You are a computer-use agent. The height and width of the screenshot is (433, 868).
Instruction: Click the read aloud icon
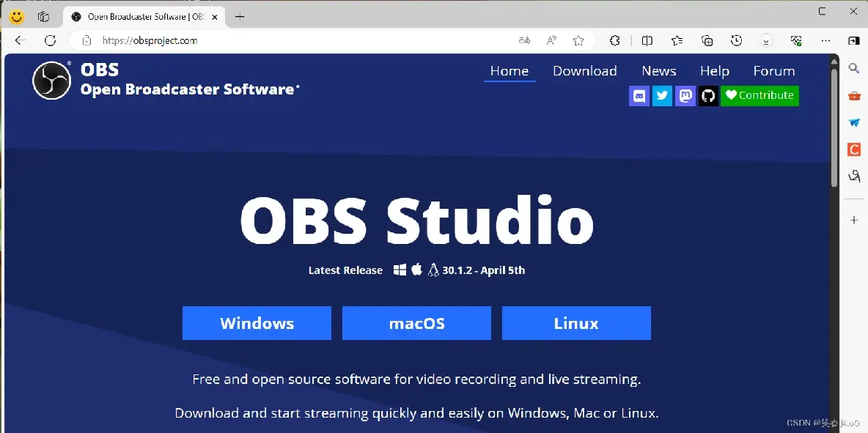tap(551, 40)
